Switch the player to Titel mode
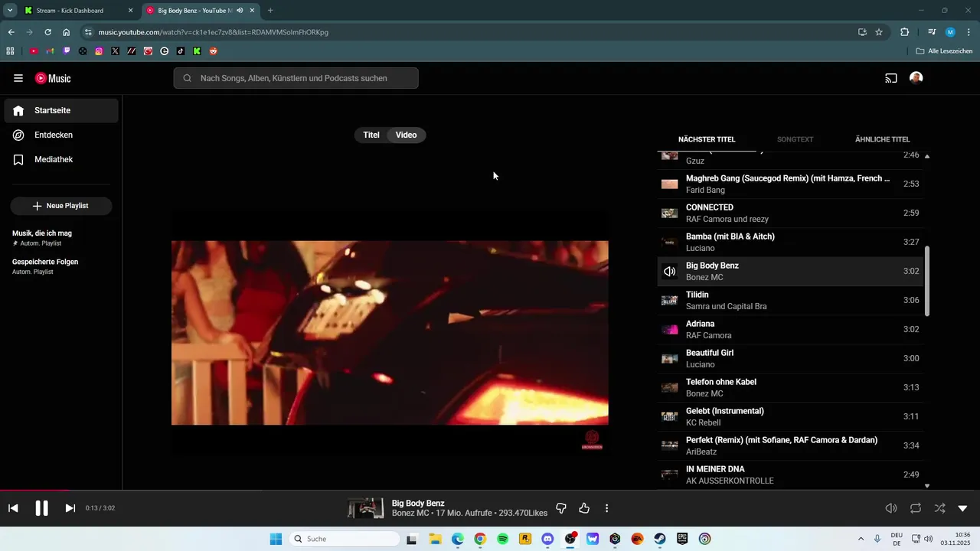 (371, 135)
